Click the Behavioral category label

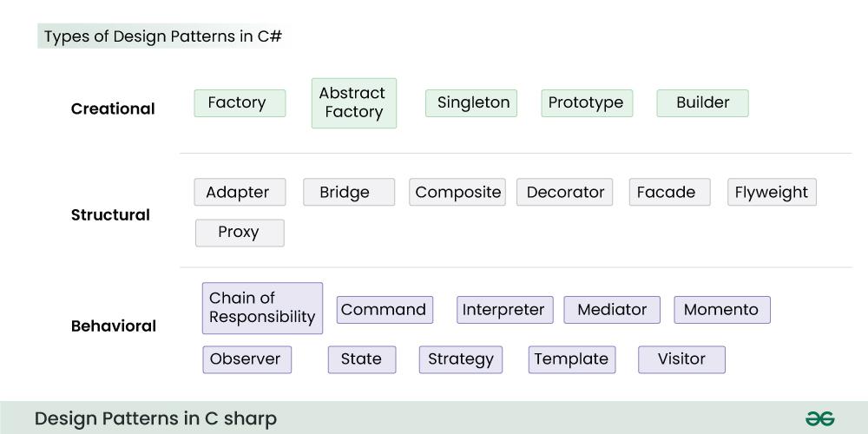[x=114, y=326]
